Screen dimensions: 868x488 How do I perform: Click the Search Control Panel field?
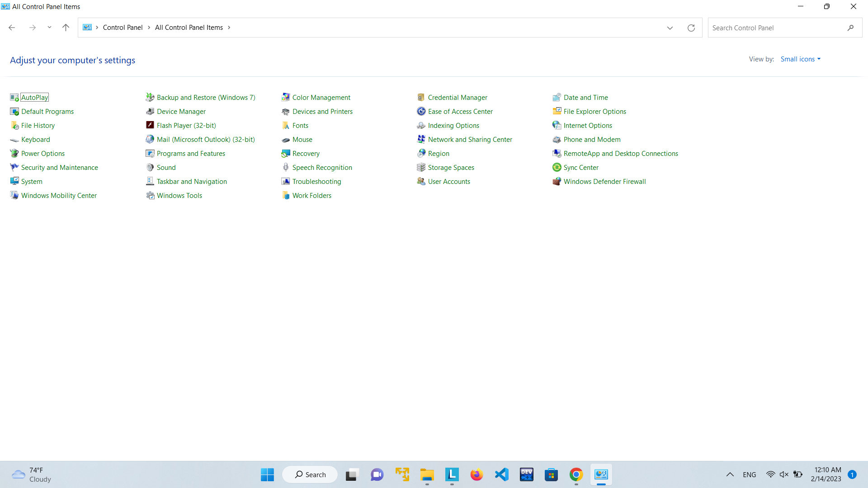775,28
